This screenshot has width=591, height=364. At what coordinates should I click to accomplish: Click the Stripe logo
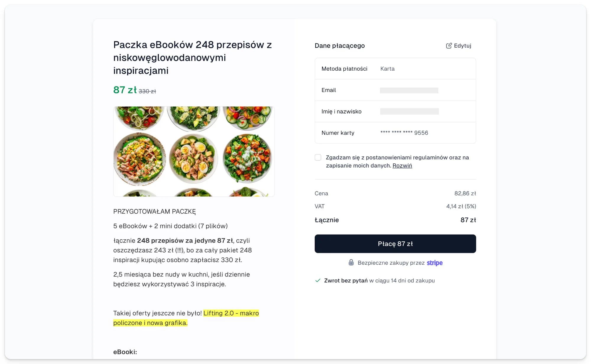(435, 263)
